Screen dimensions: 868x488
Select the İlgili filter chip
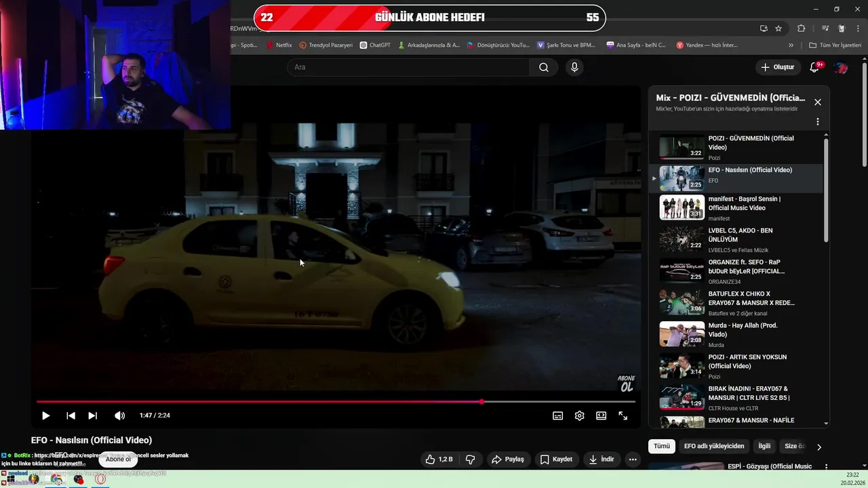764,446
